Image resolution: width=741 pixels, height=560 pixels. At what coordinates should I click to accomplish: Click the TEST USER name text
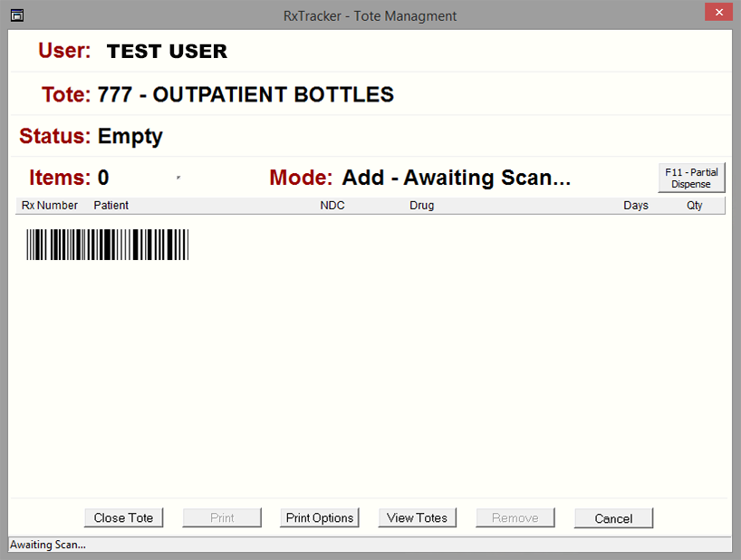click(x=167, y=52)
